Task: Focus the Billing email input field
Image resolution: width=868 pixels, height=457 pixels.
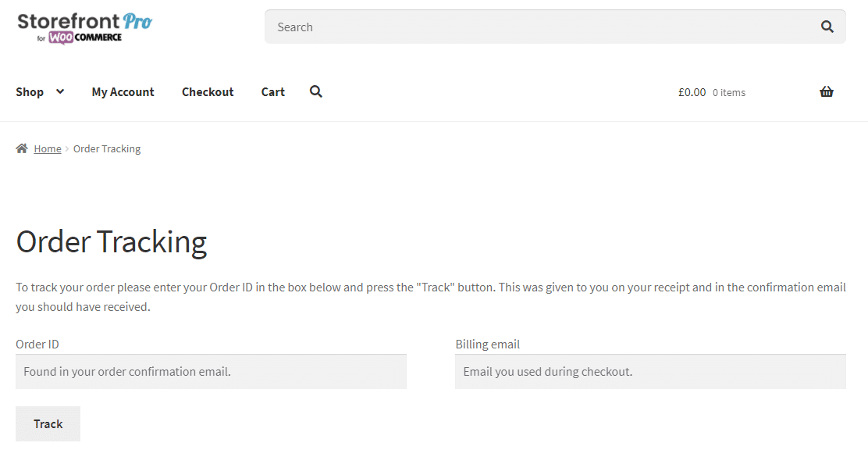Action: [650, 372]
